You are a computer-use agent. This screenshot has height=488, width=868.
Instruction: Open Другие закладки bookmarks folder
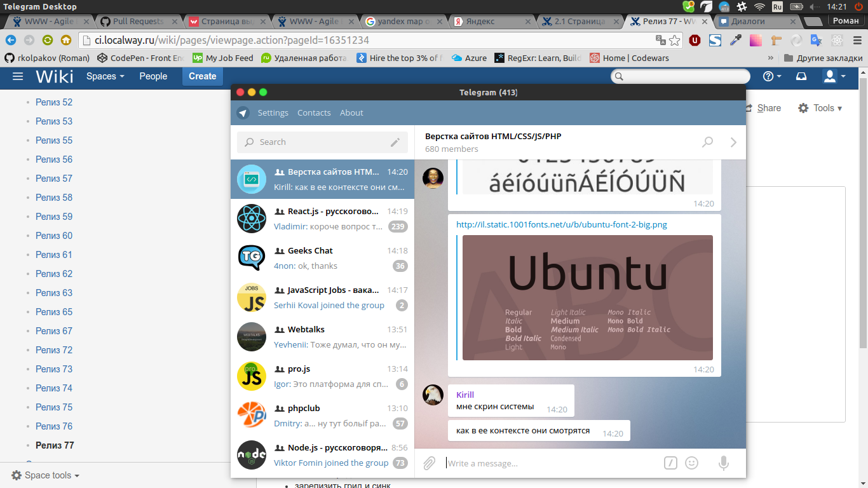coord(823,58)
